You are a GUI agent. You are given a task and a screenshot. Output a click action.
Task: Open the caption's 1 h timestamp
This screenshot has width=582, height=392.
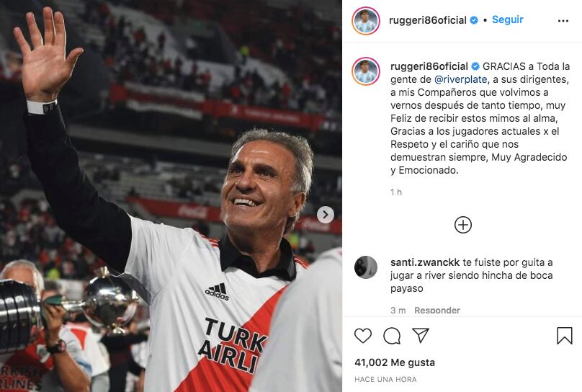click(x=396, y=192)
